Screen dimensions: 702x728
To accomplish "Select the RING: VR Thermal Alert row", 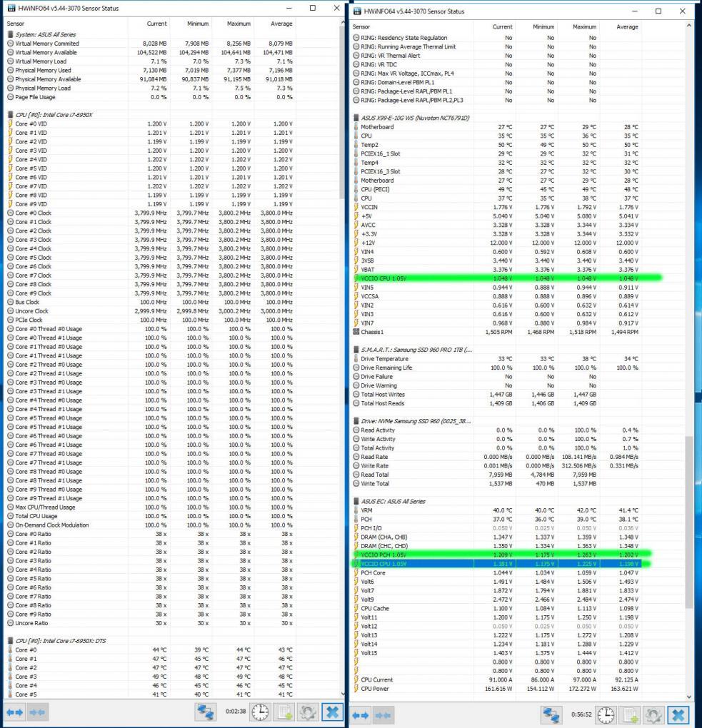I will click(x=496, y=56).
